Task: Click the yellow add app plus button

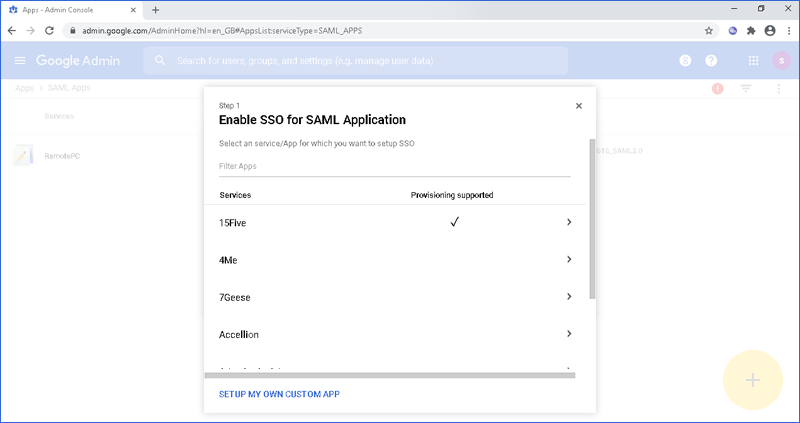Action: (x=753, y=380)
